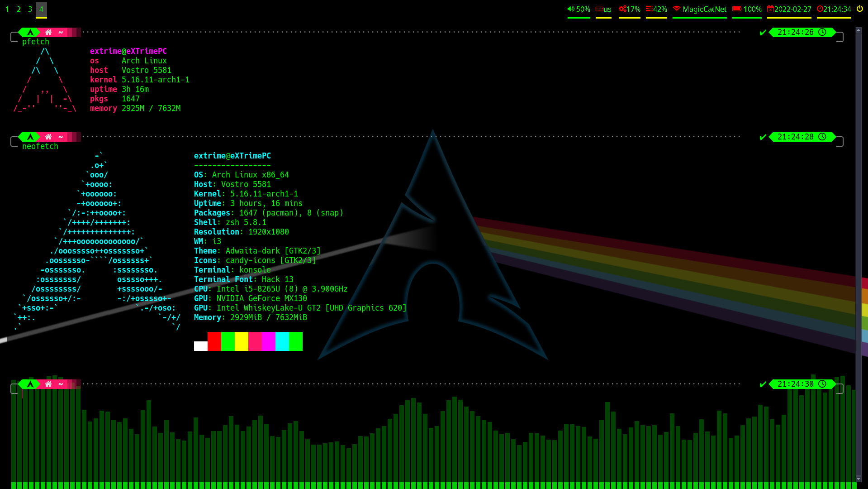The height and width of the screenshot is (489, 868).
Task: Click the battery icon showing 100%
Action: (x=736, y=9)
